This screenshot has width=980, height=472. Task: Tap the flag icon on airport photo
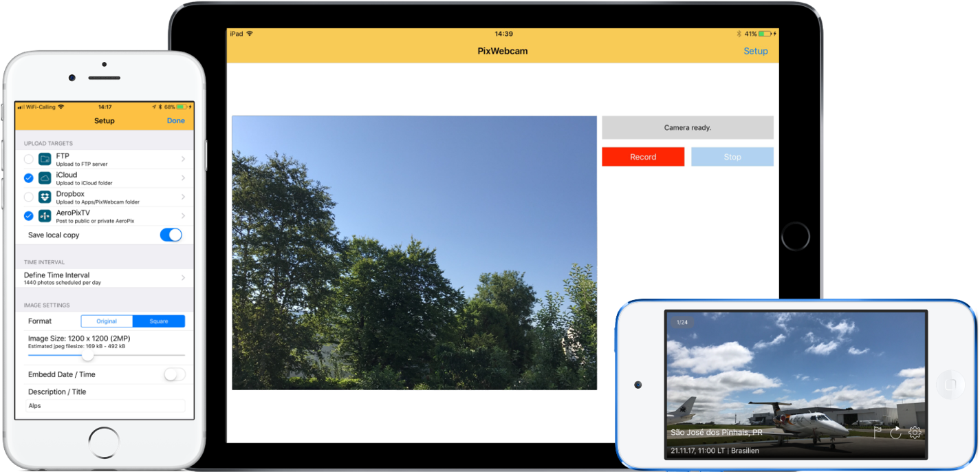tap(878, 432)
